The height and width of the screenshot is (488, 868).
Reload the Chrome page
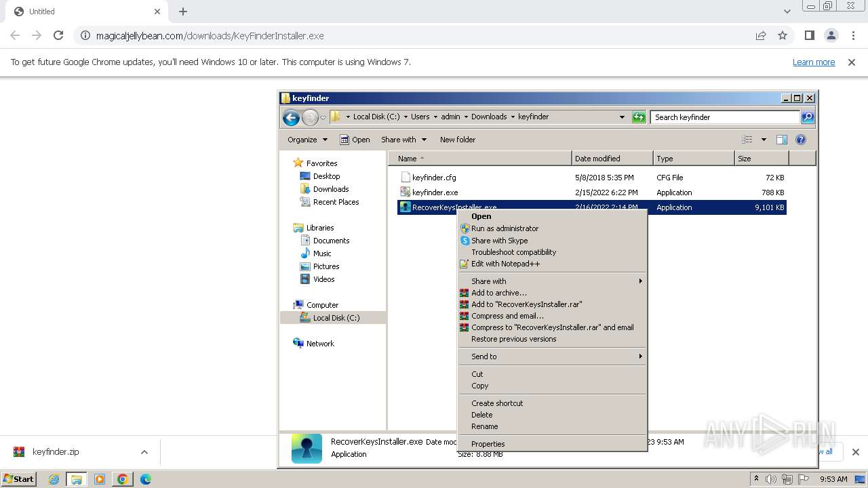coord(58,35)
